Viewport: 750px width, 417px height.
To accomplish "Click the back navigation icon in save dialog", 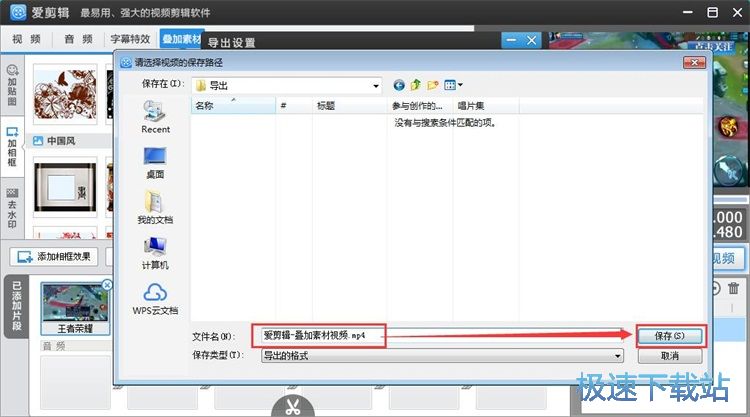I will [399, 85].
